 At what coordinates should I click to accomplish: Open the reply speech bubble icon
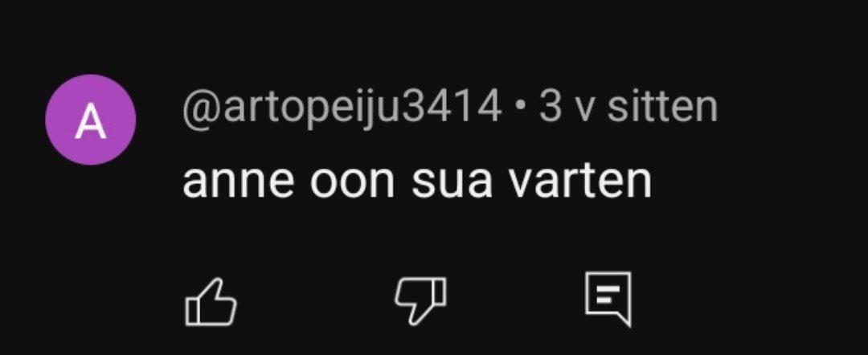point(608,299)
